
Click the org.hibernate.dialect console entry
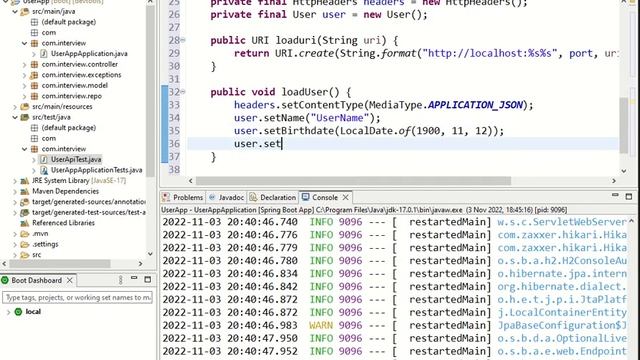click(x=562, y=287)
